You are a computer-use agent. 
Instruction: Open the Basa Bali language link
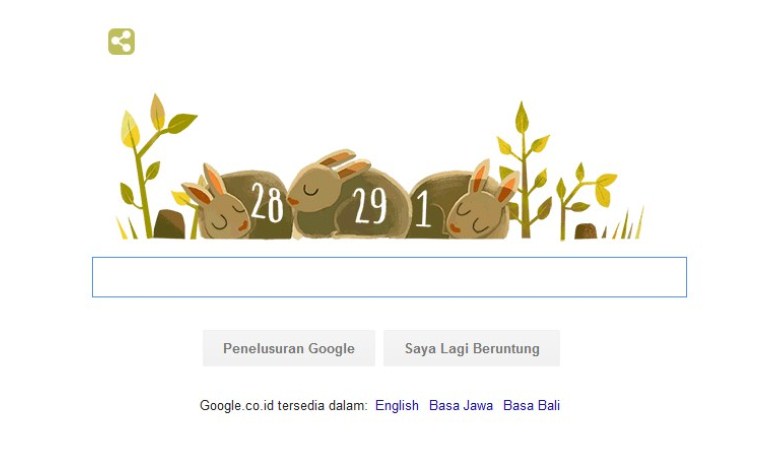[x=531, y=405]
